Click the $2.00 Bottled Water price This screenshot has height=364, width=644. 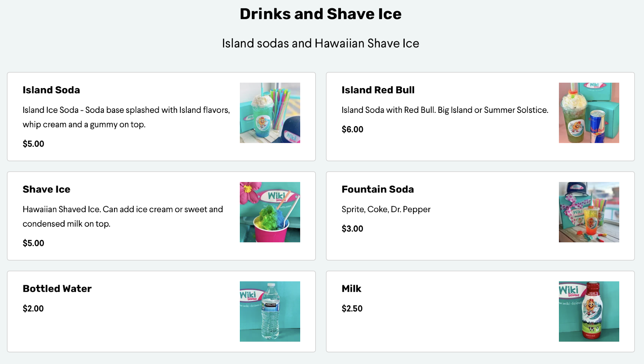click(33, 309)
